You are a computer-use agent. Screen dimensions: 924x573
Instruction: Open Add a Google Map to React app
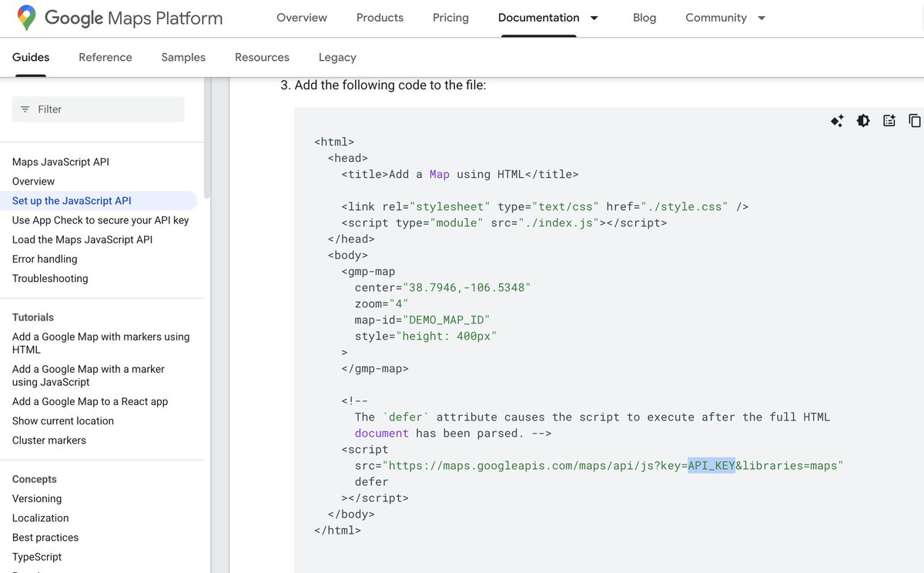pos(90,401)
